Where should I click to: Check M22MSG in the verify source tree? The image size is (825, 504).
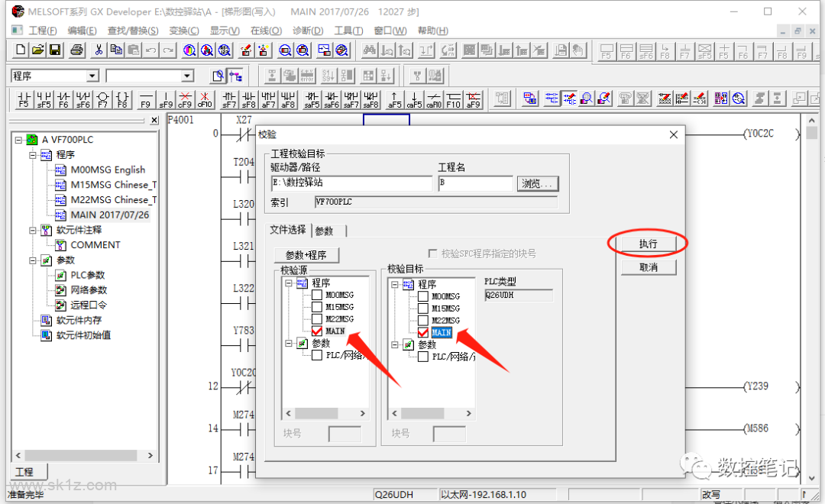pyautogui.click(x=317, y=318)
